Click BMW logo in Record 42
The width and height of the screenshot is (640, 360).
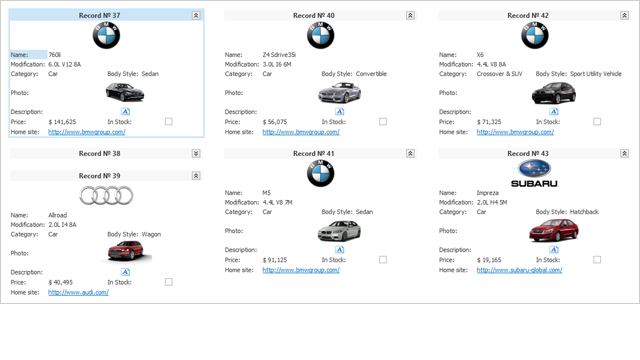[x=535, y=36]
